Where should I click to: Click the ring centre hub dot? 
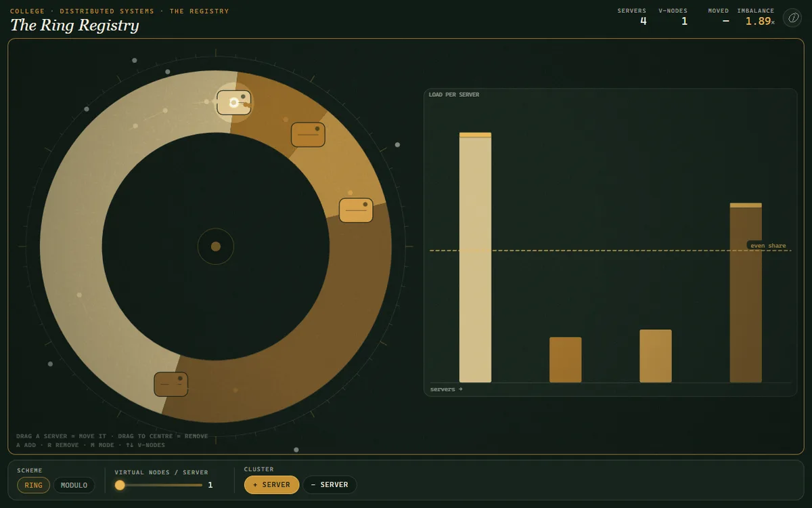point(216,247)
